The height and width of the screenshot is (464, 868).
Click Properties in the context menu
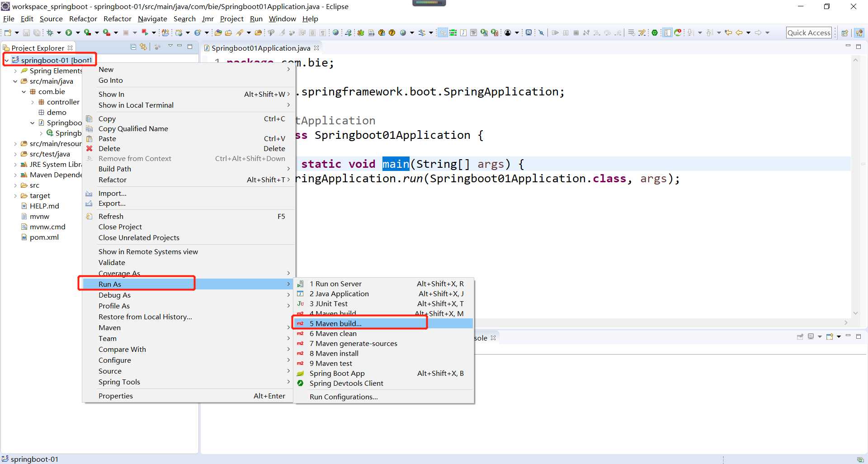click(188, 396)
